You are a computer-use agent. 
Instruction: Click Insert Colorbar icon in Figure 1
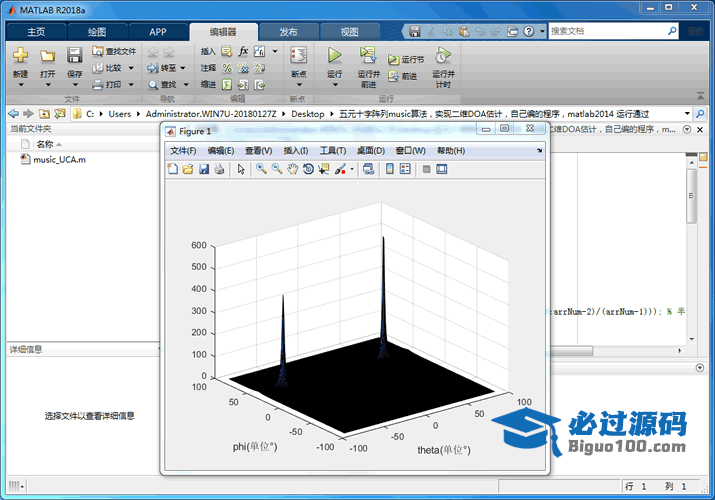click(x=390, y=169)
